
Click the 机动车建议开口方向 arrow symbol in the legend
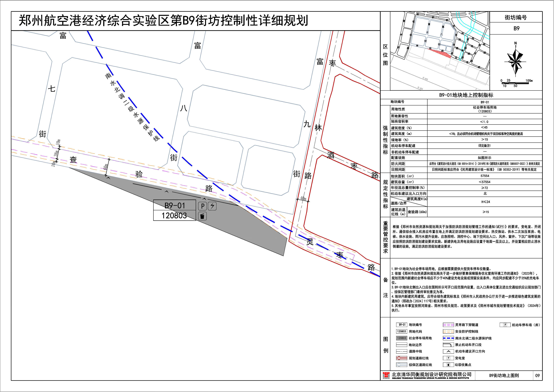[x=448, y=351]
